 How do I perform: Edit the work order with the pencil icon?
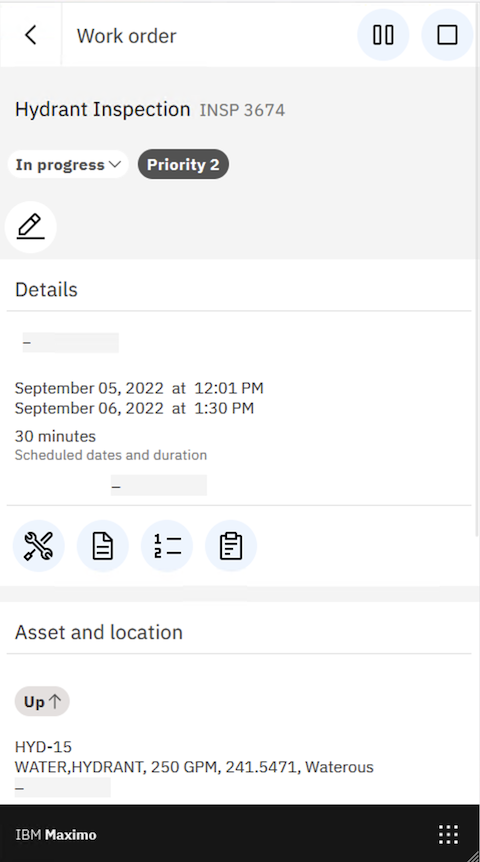click(30, 226)
